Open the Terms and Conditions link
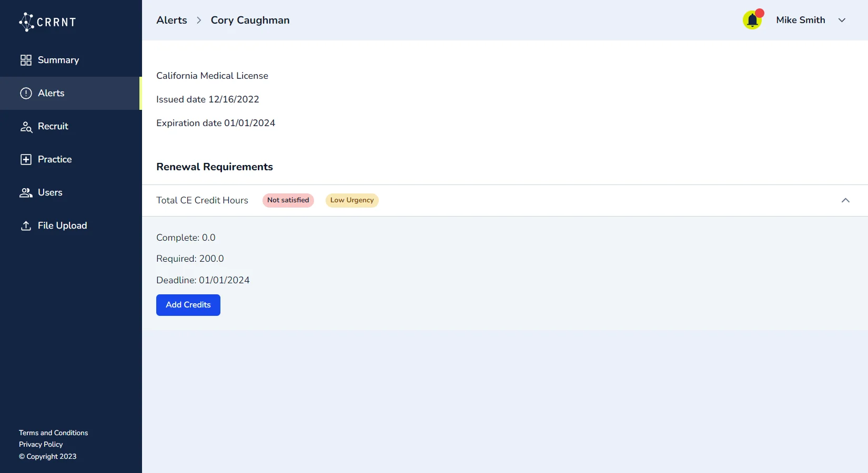This screenshot has height=473, width=868. 54,433
